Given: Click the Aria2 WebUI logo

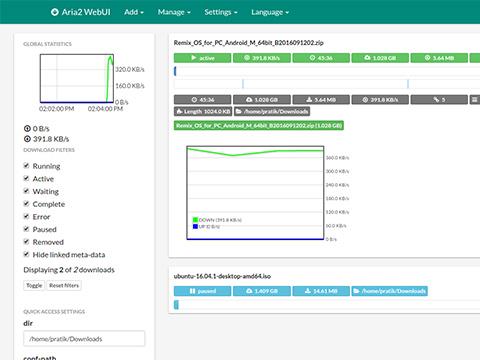Looking at the screenshot, I should [x=80, y=12].
